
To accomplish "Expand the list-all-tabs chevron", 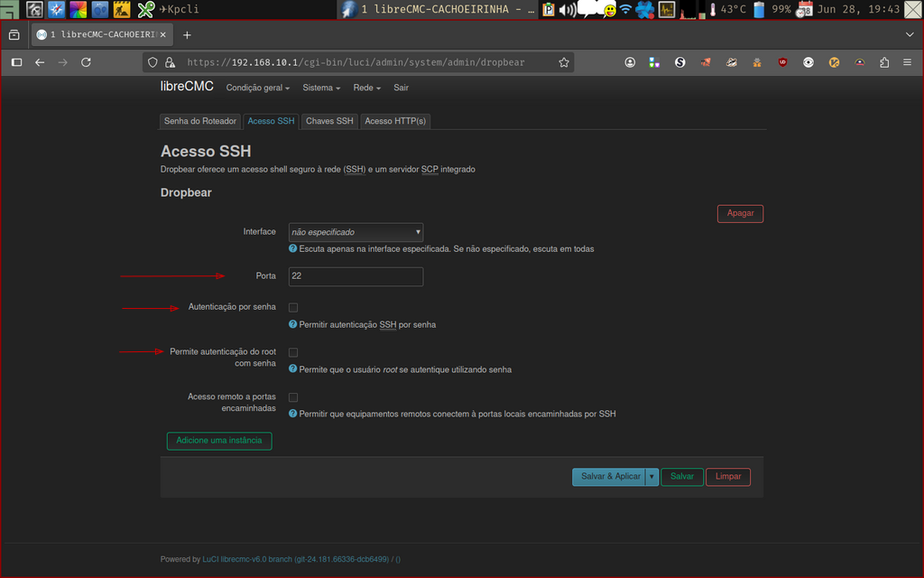I will 910,35.
